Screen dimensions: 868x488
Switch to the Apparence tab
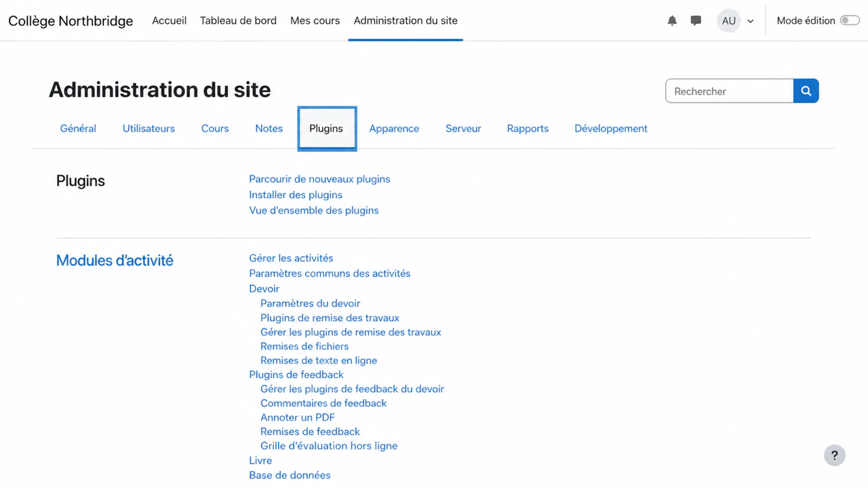pyautogui.click(x=394, y=128)
